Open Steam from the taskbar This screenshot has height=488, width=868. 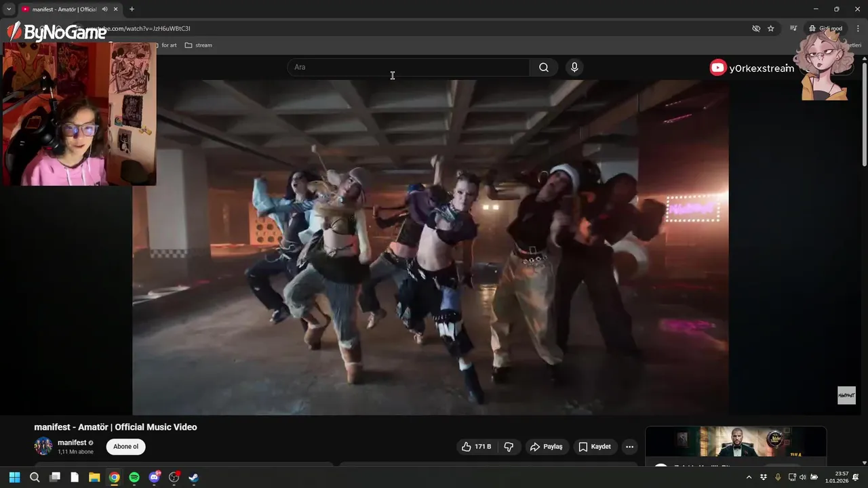pyautogui.click(x=193, y=477)
